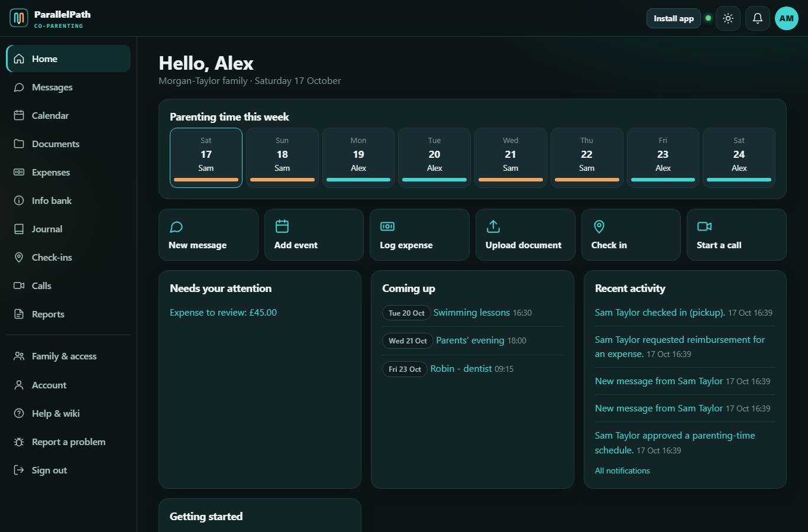
Task: Open the Account menu item
Action: coord(69,385)
